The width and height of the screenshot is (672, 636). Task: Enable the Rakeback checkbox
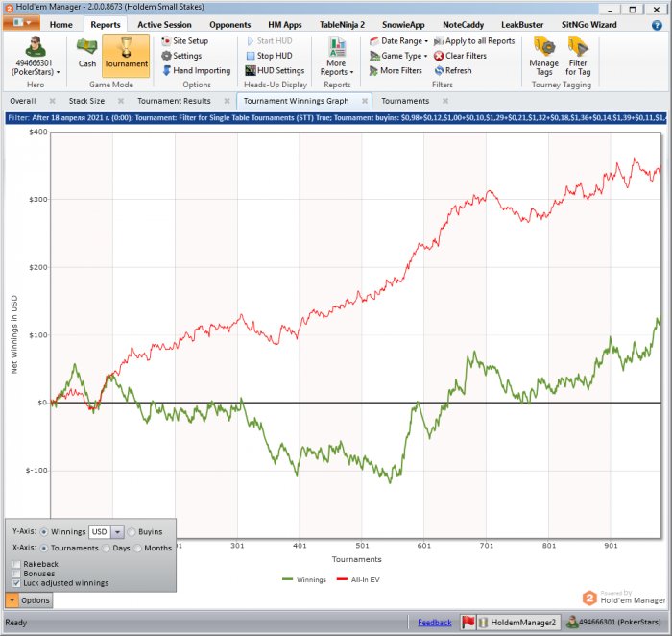[x=16, y=564]
